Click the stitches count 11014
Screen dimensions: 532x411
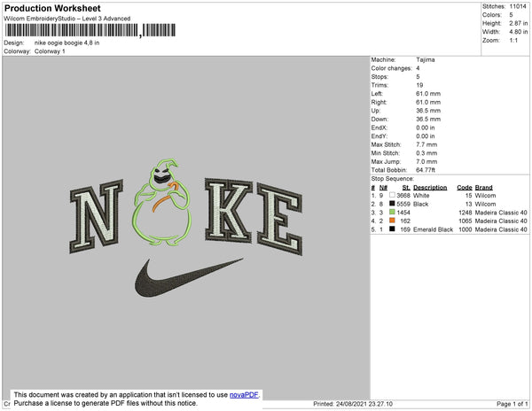(518, 6)
